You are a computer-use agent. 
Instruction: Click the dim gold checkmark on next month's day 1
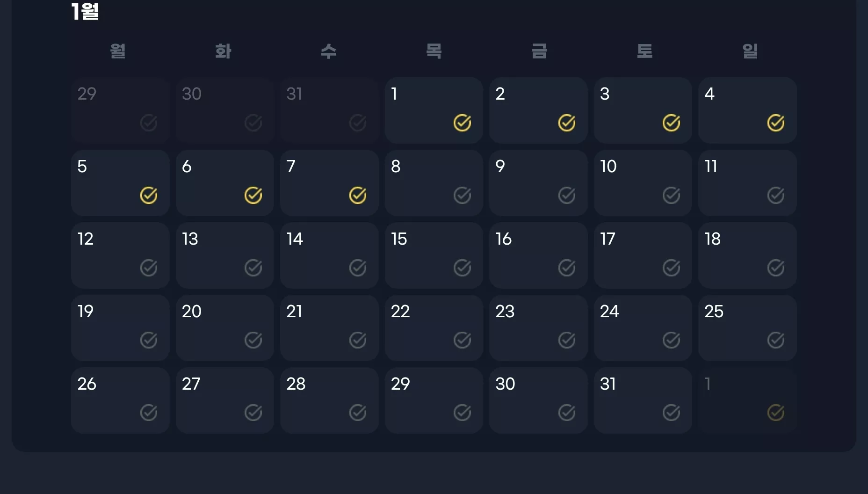(x=775, y=413)
